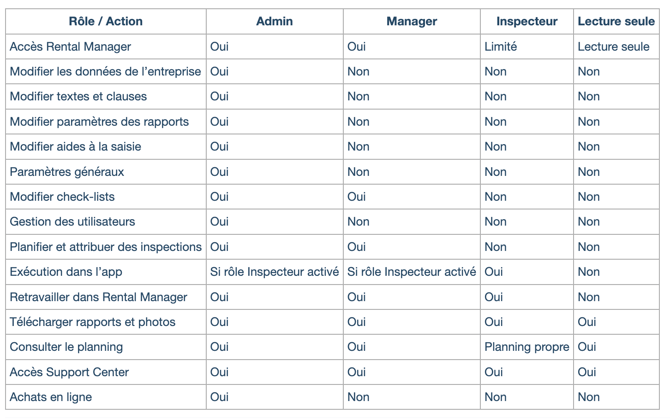
Task: Click the Gestion des utilisateurs row label
Action: pyautogui.click(x=72, y=222)
